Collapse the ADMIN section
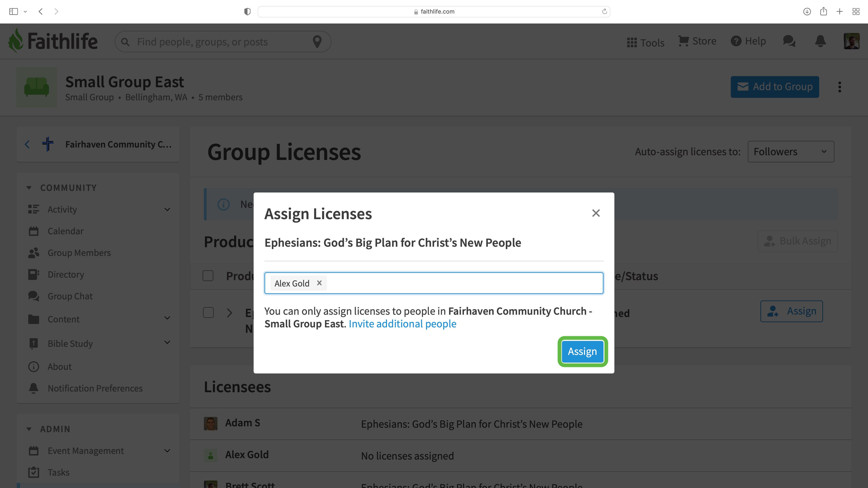The width and height of the screenshot is (868, 488). [29, 429]
